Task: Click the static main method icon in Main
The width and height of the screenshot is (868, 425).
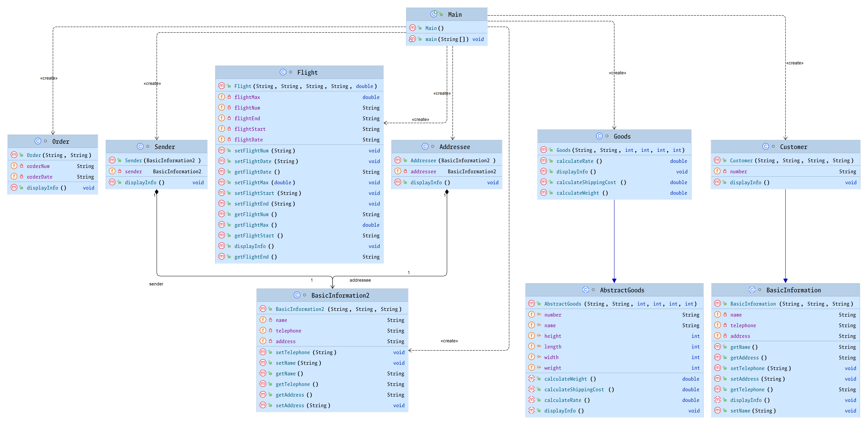Action: (x=412, y=39)
